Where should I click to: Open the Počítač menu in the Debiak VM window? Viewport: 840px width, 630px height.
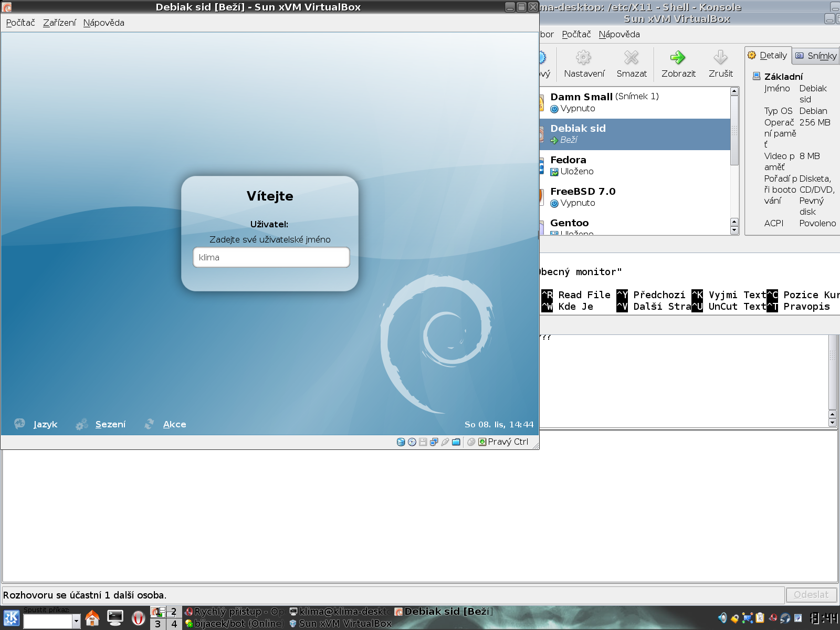(x=20, y=23)
